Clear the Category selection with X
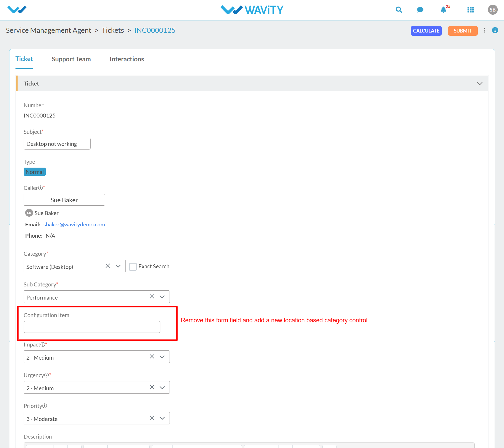The image size is (504, 448). click(x=108, y=266)
